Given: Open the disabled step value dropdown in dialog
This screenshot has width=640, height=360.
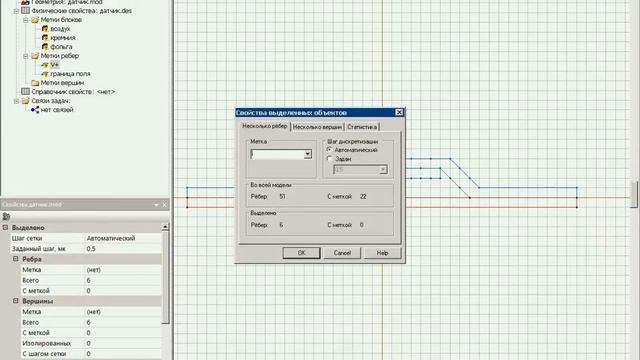Looking at the screenshot, I should pyautogui.click(x=383, y=170).
